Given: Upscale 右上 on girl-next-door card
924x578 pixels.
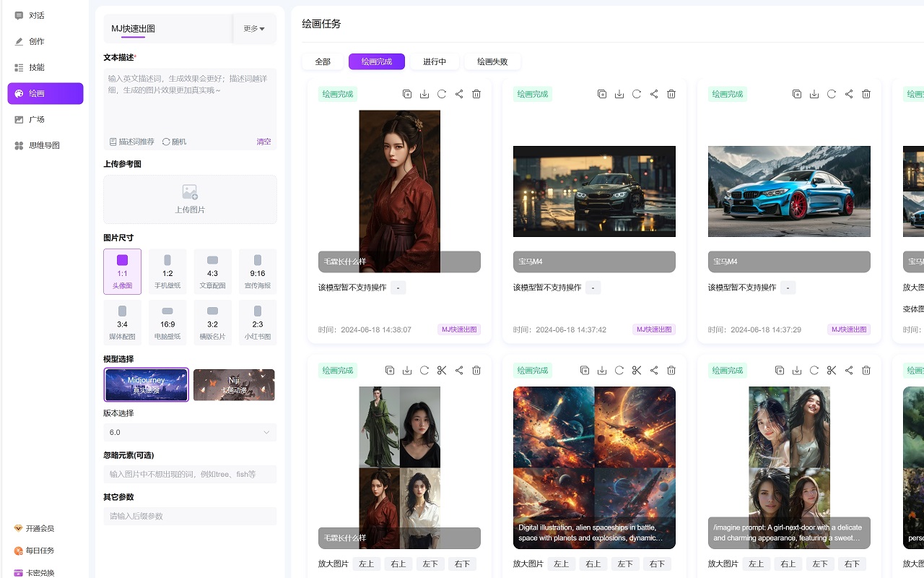Looking at the screenshot, I should click(788, 564).
